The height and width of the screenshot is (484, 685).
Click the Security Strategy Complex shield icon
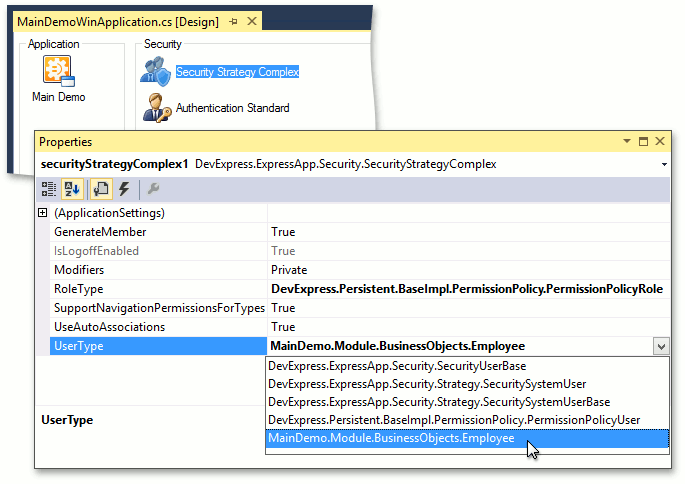(x=156, y=72)
